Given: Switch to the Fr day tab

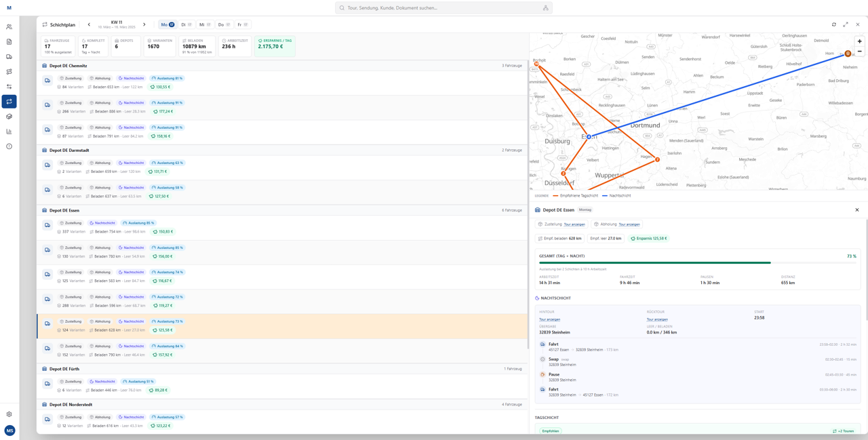Looking at the screenshot, I should pyautogui.click(x=243, y=24).
